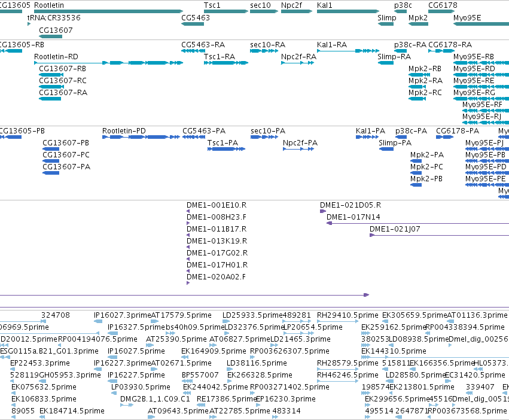Click transcript CG13607-RB

(63, 69)
